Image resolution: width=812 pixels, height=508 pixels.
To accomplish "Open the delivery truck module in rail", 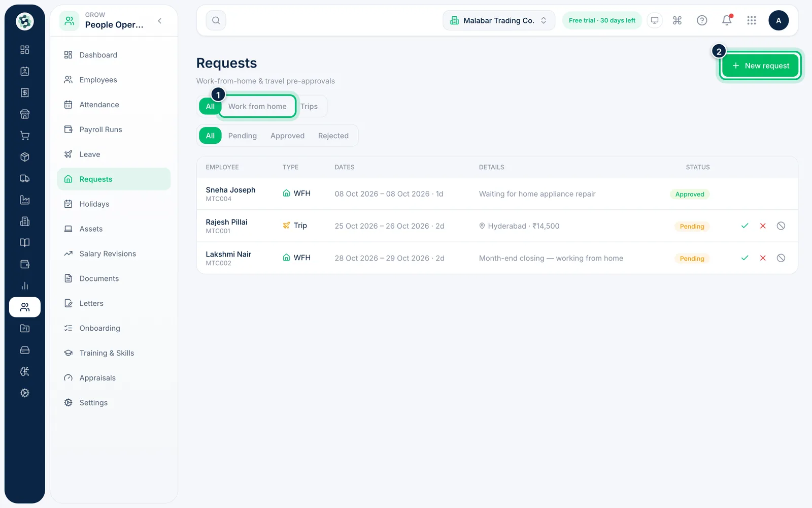I will click(25, 178).
